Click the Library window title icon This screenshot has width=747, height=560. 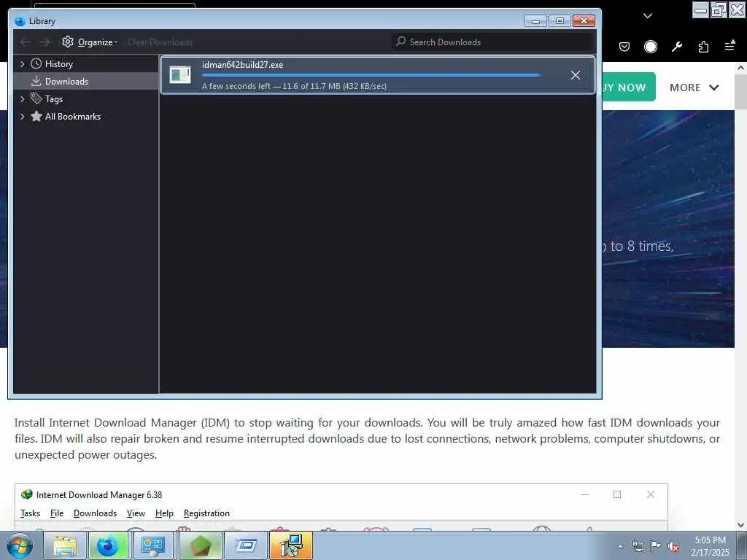coord(20,21)
